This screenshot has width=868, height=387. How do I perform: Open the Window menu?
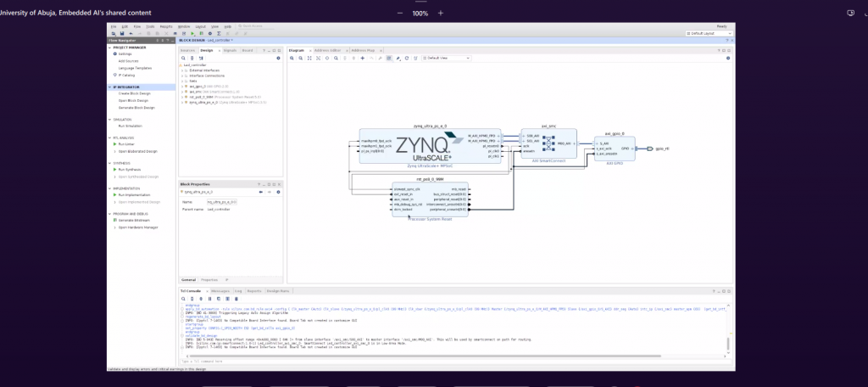pos(184,26)
